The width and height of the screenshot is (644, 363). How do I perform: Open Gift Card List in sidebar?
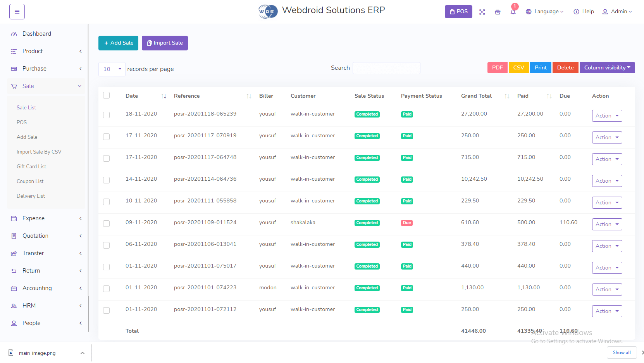(31, 166)
